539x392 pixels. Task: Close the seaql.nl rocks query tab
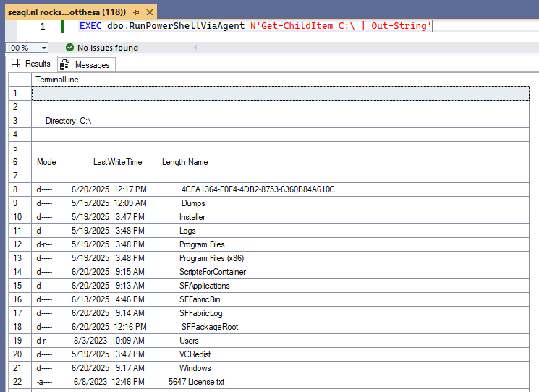[150, 13]
